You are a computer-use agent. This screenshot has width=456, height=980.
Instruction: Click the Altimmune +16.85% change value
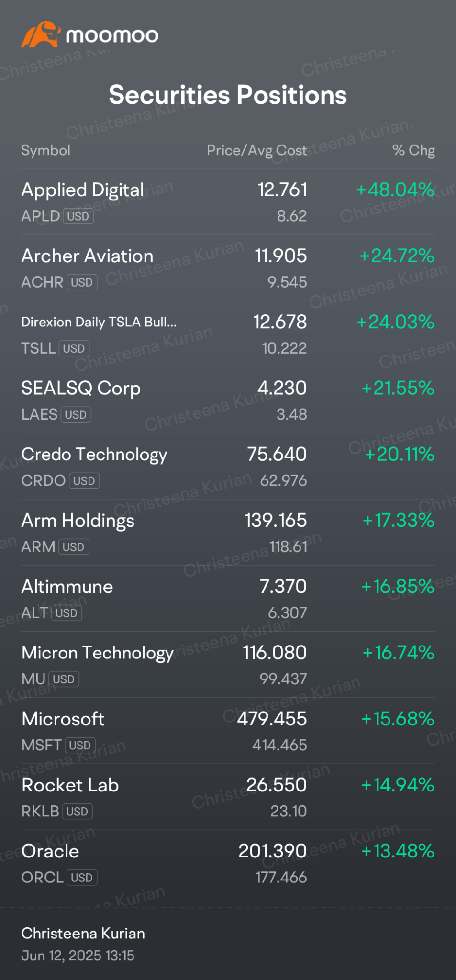[x=397, y=587]
